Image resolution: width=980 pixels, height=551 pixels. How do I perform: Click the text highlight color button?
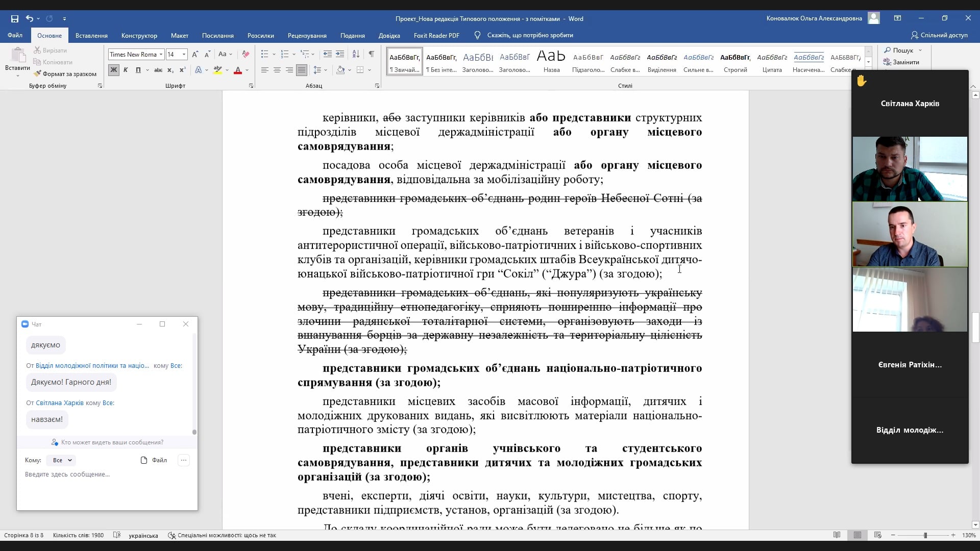(218, 70)
